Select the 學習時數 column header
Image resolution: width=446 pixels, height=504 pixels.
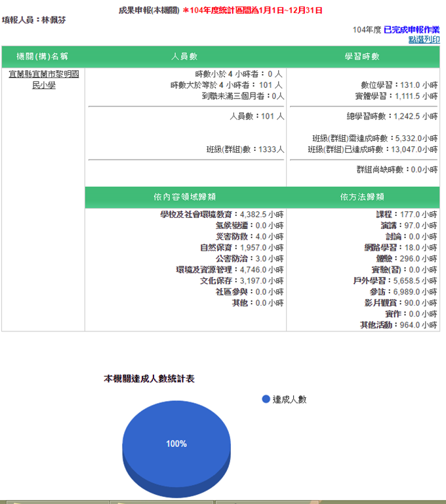[362, 56]
